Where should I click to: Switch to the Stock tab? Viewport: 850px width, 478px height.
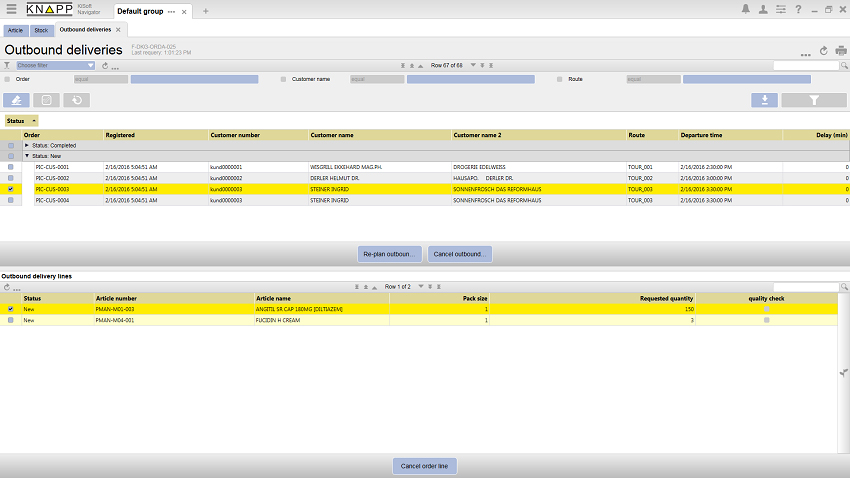(41, 30)
